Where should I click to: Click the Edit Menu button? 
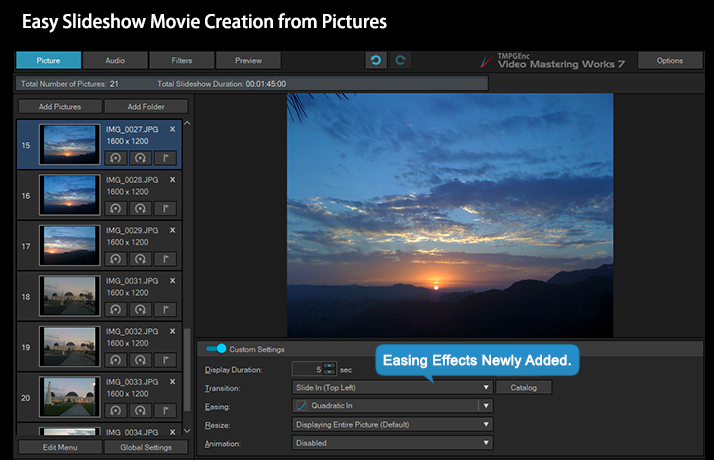tap(60, 447)
